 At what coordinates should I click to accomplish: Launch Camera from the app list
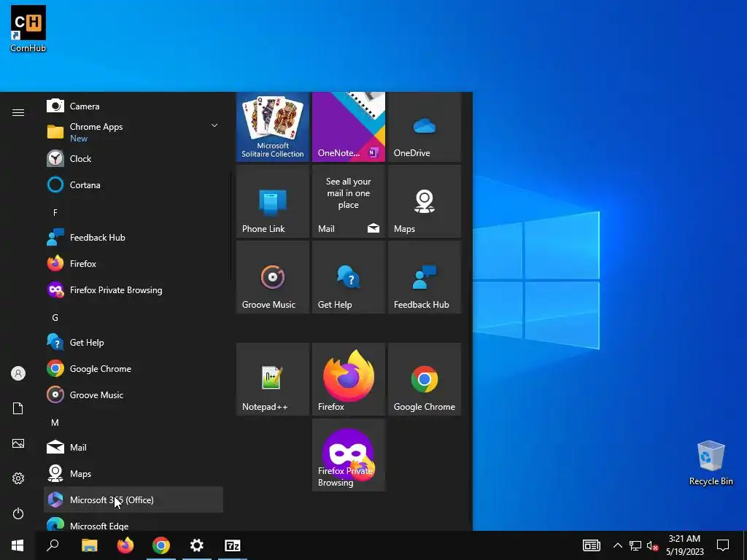[133, 106]
